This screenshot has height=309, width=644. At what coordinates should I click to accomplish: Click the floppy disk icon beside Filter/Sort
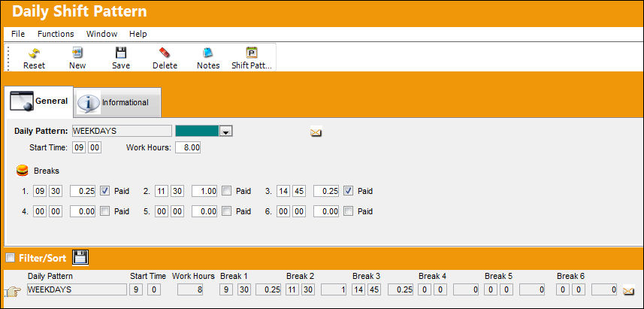pos(80,258)
